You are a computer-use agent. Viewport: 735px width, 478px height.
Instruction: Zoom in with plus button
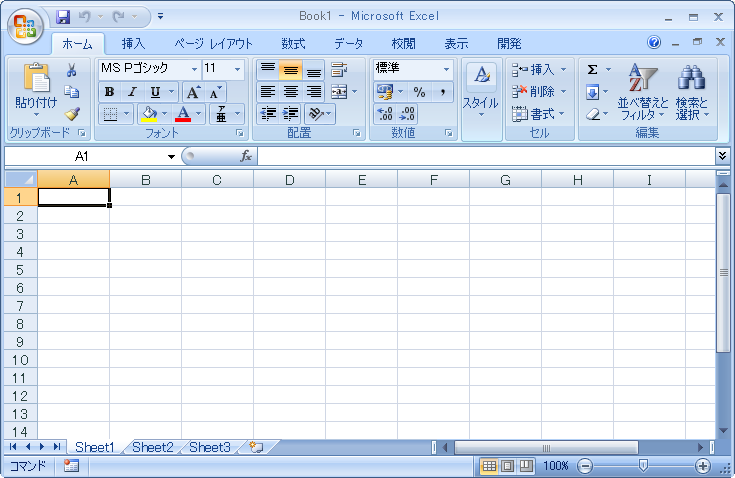(702, 466)
